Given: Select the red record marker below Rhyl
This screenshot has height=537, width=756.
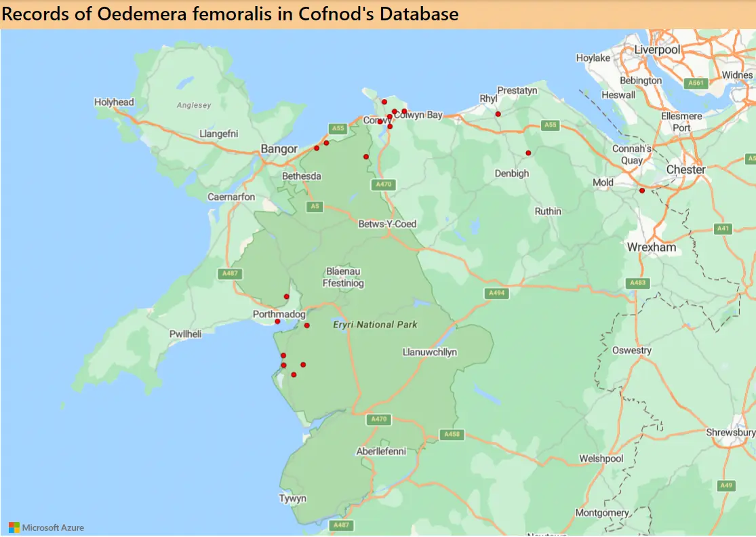Looking at the screenshot, I should [498, 114].
